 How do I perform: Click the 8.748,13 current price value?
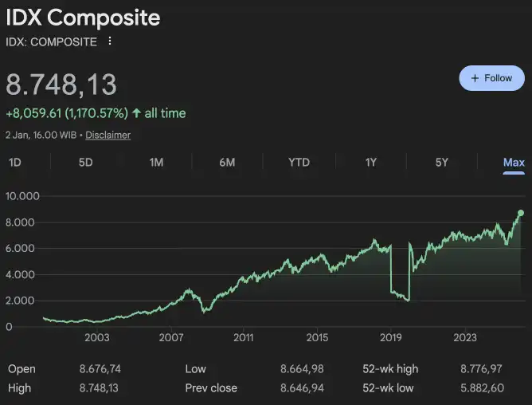pyautogui.click(x=61, y=85)
